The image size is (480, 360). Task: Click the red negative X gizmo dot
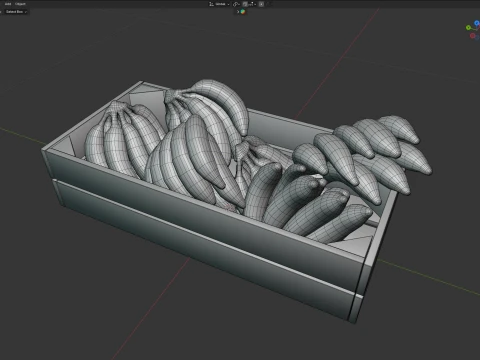click(472, 36)
